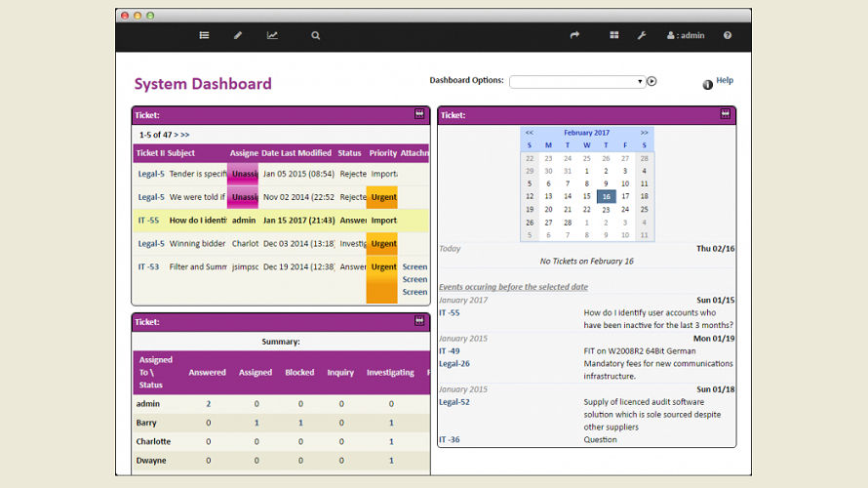This screenshot has width=868, height=488.
Task: Open Legal-26 in the events list
Action: point(454,364)
